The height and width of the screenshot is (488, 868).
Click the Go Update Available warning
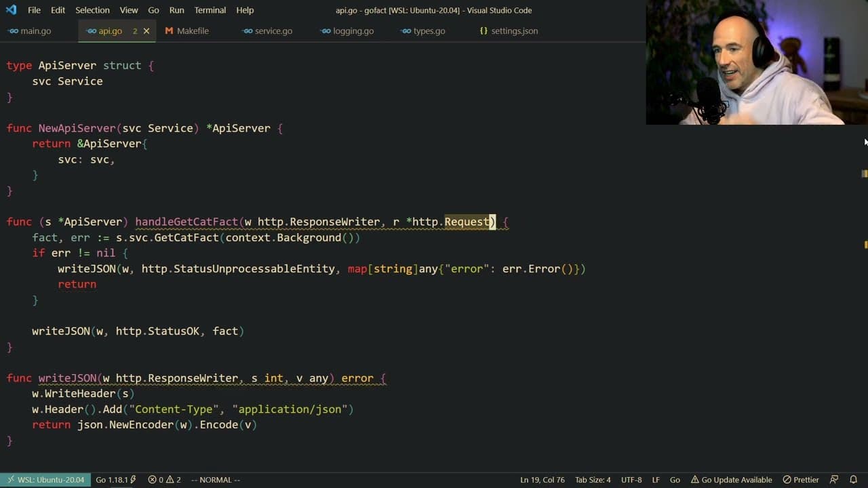point(731,480)
